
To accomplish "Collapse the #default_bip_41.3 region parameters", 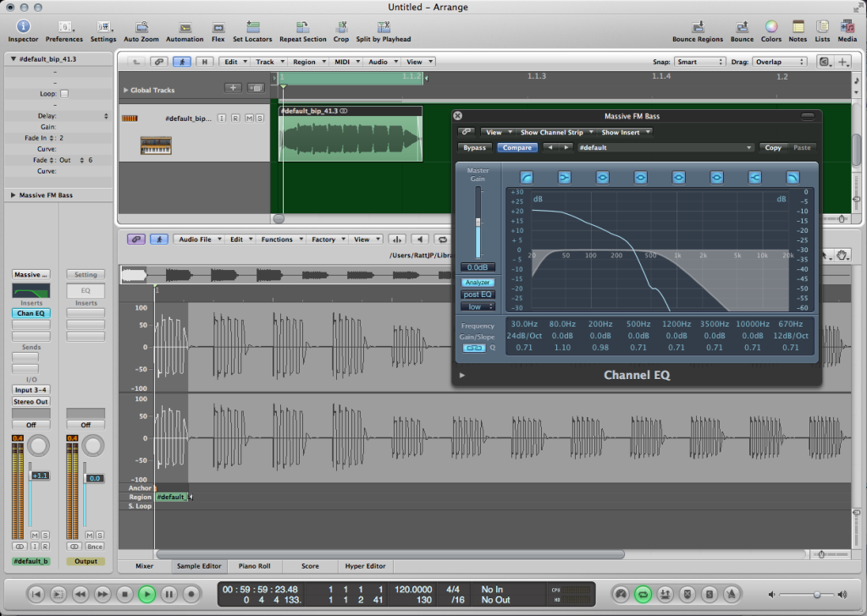I will tap(14, 59).
